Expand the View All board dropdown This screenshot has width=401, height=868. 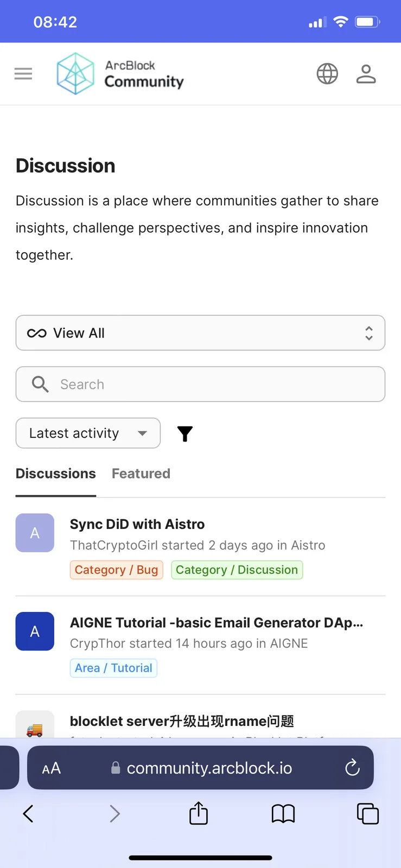click(200, 333)
